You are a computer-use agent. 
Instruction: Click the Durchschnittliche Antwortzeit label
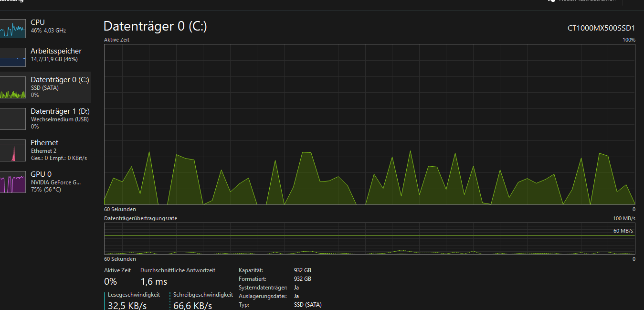coord(178,270)
